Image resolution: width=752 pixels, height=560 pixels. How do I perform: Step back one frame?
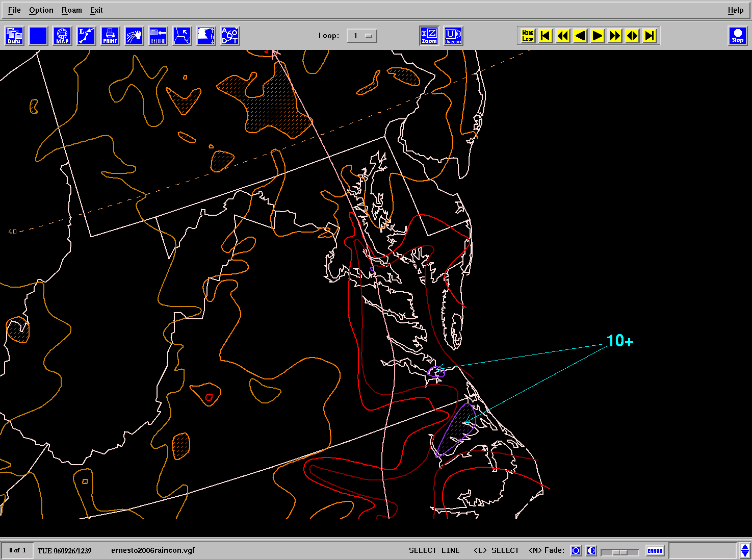tap(580, 36)
